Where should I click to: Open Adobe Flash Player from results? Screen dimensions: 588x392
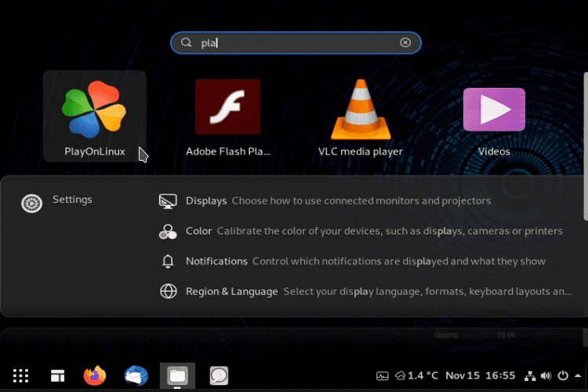click(x=227, y=117)
